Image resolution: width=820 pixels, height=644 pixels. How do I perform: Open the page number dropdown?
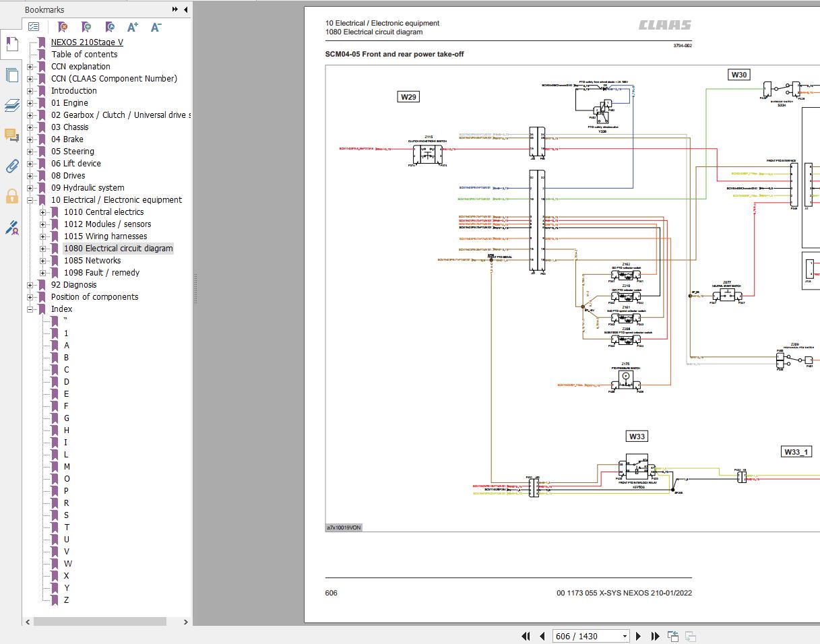625,636
